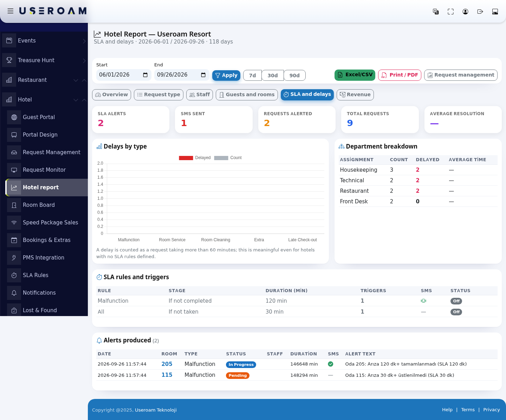The width and height of the screenshot is (506, 420).
Task: Switch to the Request type tab
Action: [x=158, y=95]
